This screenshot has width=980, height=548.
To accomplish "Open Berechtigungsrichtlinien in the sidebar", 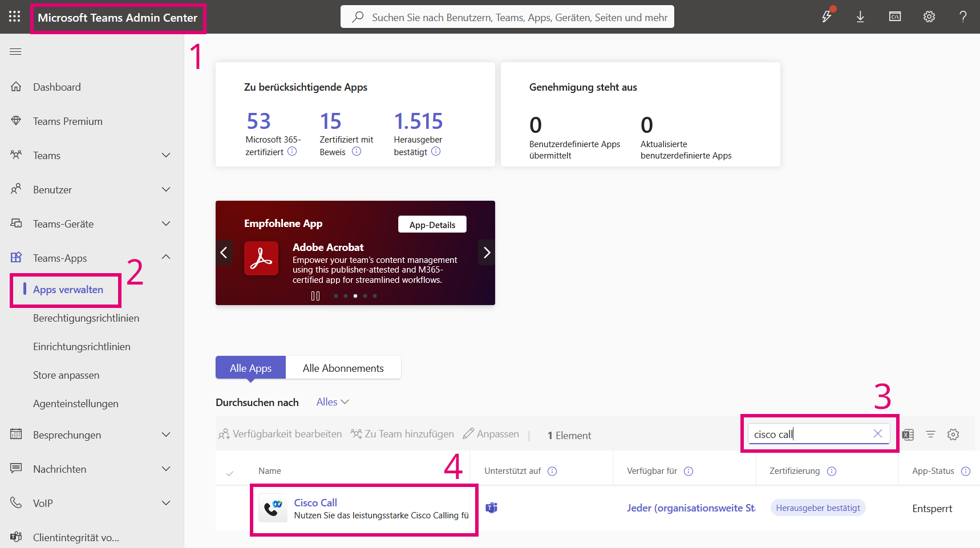I will [x=86, y=318].
